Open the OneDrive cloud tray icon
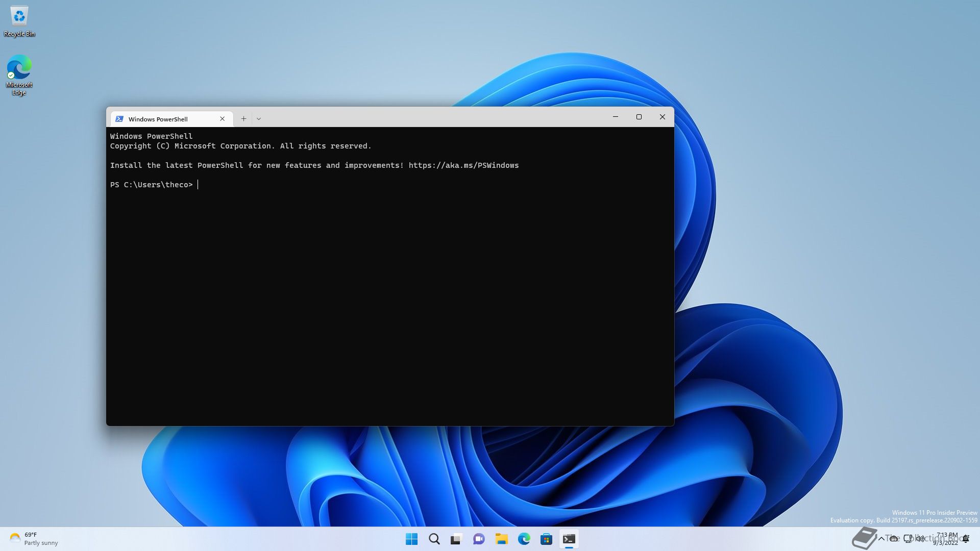 click(894, 539)
